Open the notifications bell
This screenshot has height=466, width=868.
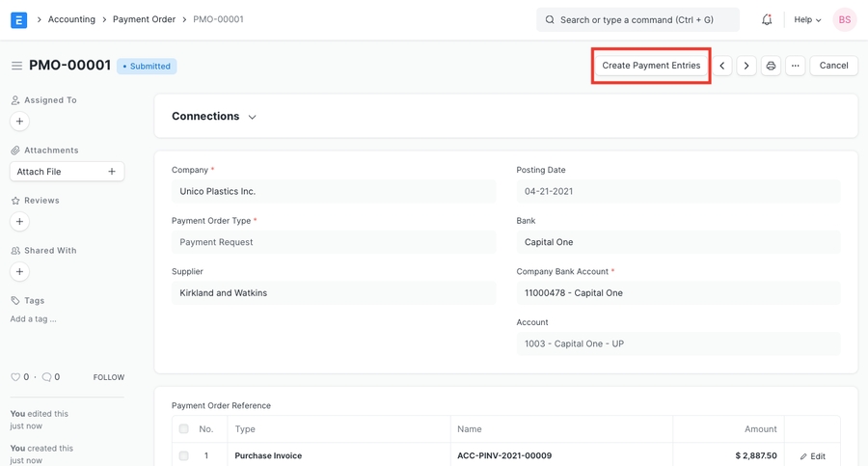767,19
